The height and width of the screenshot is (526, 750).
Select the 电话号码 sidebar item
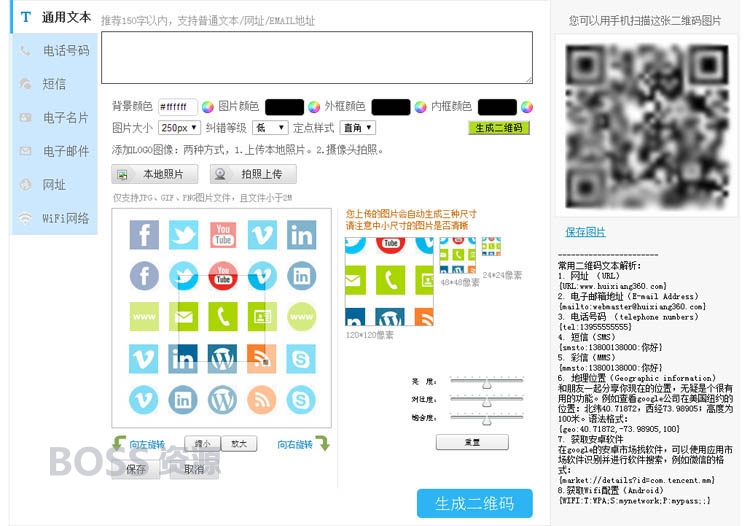point(55,50)
